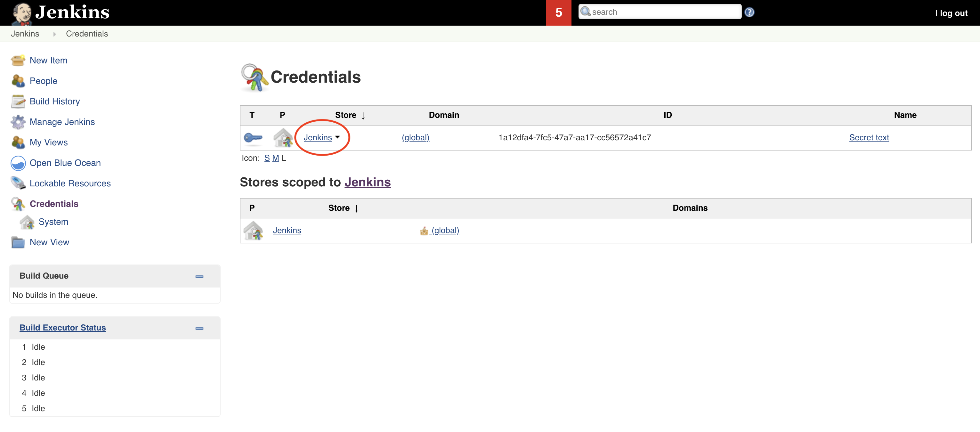The image size is (980, 432).
Task: Click the New Item box icon
Action: tap(18, 61)
